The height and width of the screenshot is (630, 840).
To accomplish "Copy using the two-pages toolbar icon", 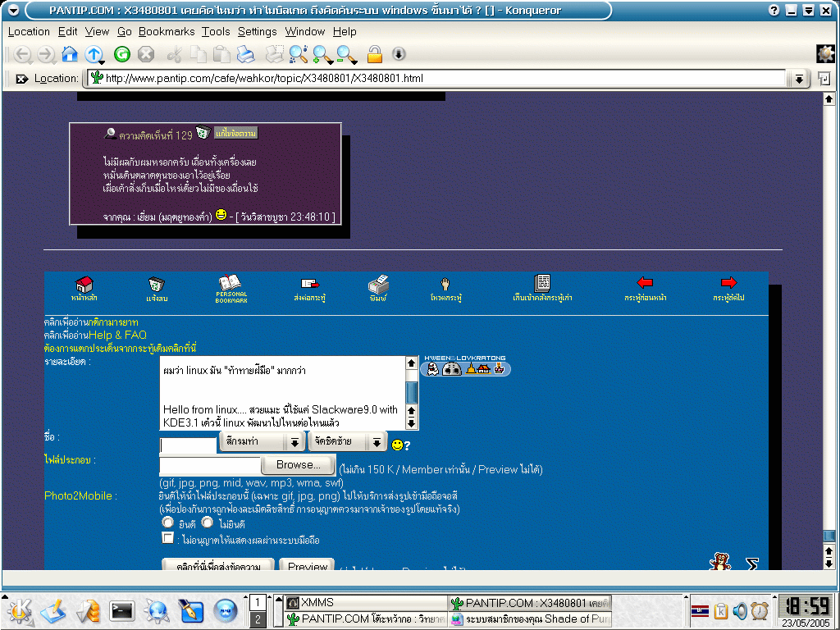I will (x=199, y=54).
